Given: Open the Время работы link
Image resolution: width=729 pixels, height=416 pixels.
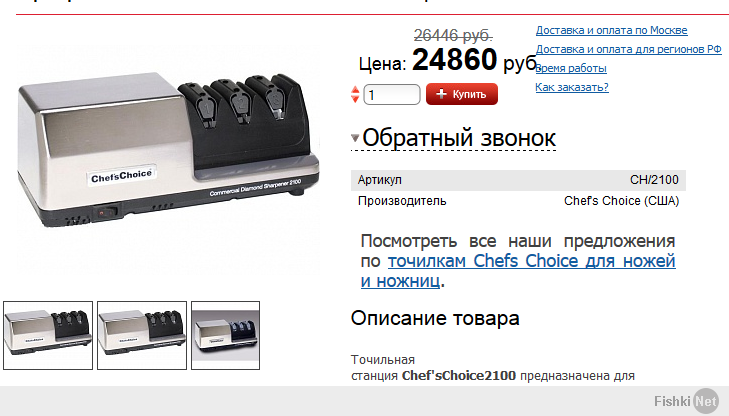Looking at the screenshot, I should pos(571,68).
